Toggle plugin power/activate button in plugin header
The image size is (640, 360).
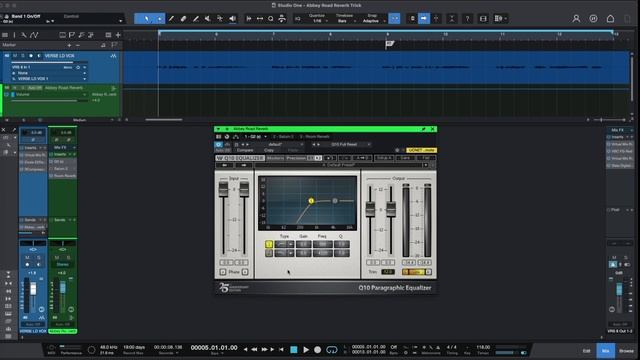point(218,144)
